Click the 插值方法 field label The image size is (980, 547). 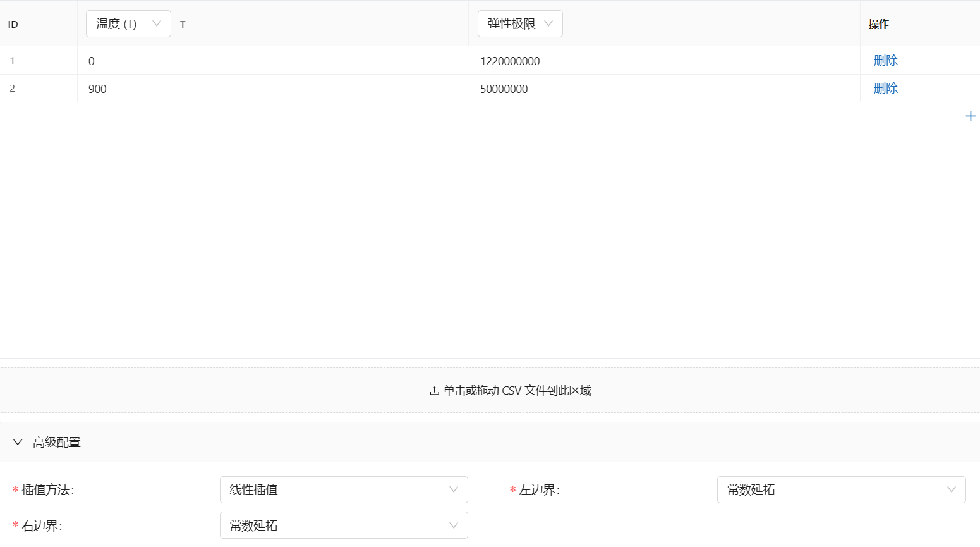click(47, 489)
